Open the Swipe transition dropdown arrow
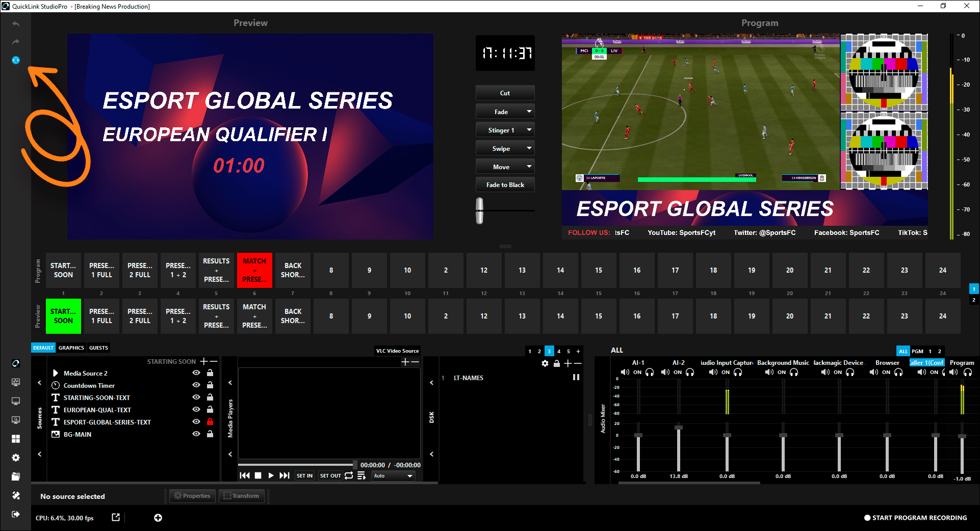This screenshot has height=531, width=980. coord(529,148)
